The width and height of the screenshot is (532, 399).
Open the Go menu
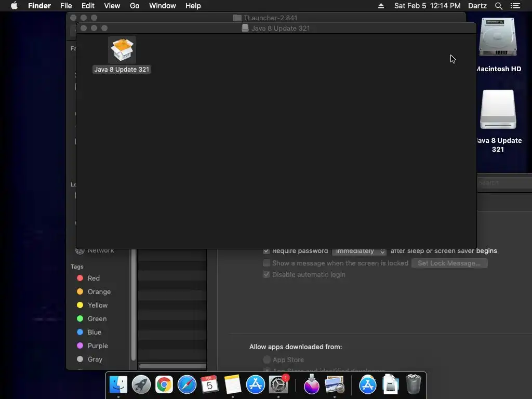coord(135,6)
